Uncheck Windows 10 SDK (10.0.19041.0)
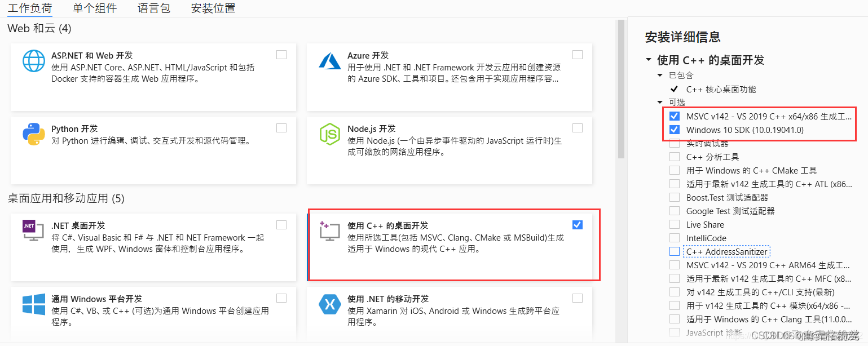The image size is (868, 346). pyautogui.click(x=674, y=130)
